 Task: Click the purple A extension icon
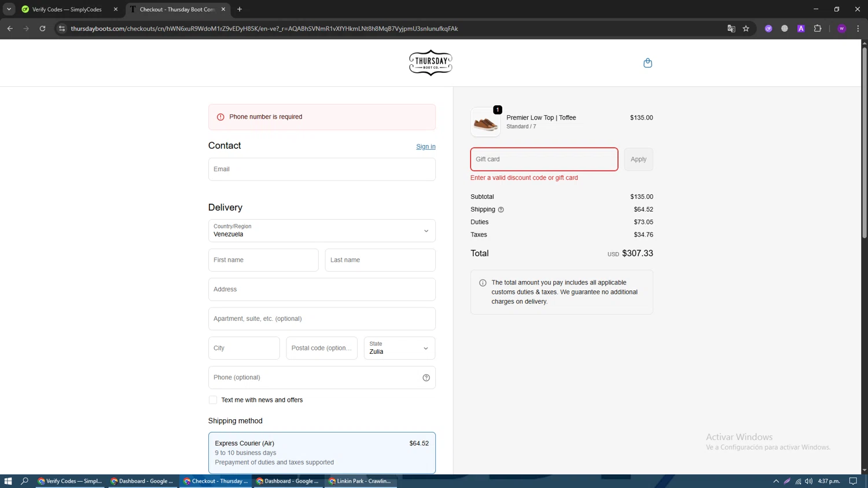(x=801, y=28)
